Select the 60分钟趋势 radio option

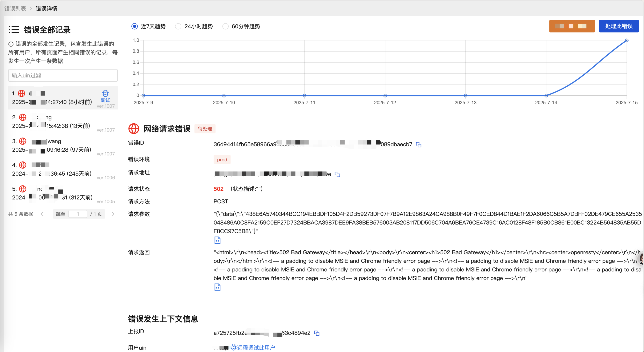pos(225,27)
